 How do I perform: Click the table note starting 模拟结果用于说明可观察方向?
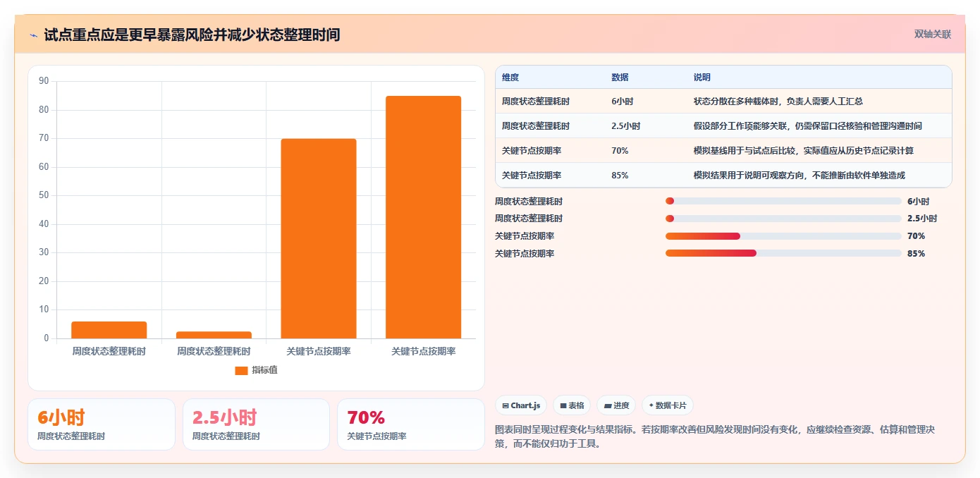pos(800,176)
